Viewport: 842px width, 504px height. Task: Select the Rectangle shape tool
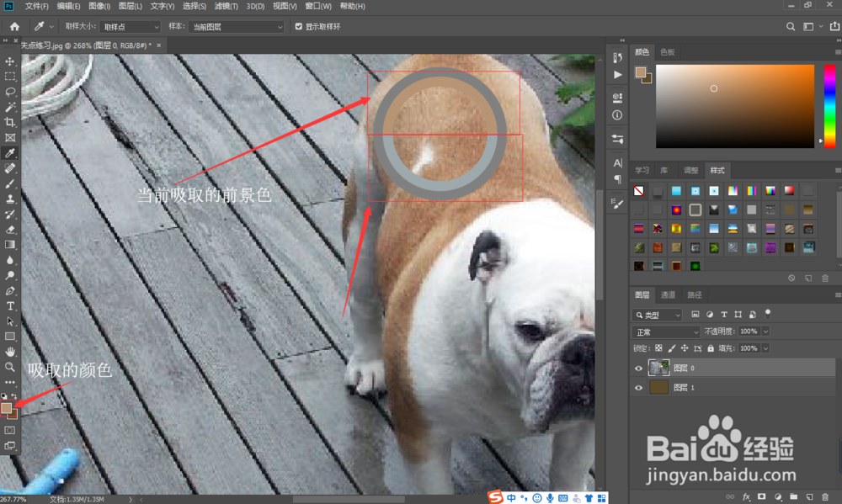tap(9, 337)
